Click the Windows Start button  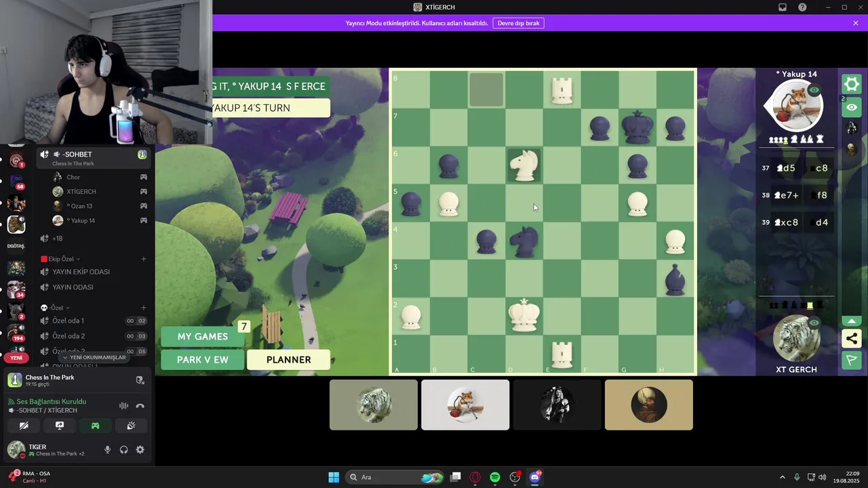point(334,477)
